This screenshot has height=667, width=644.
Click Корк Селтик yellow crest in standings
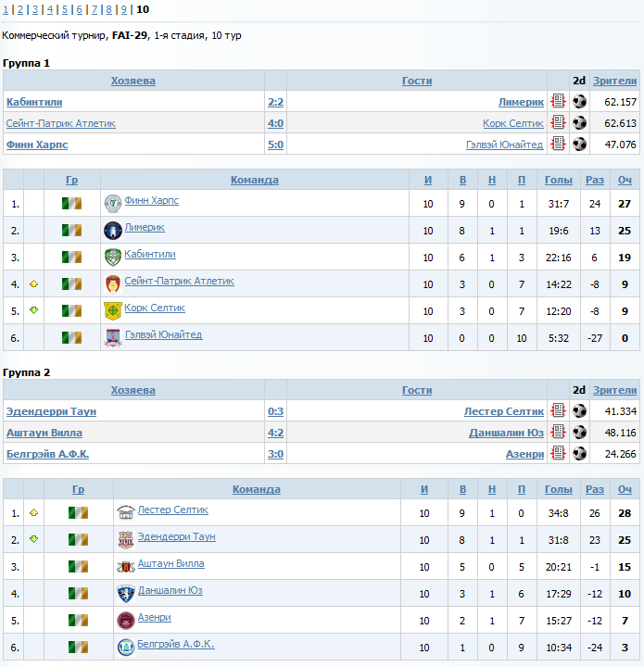[x=113, y=311]
